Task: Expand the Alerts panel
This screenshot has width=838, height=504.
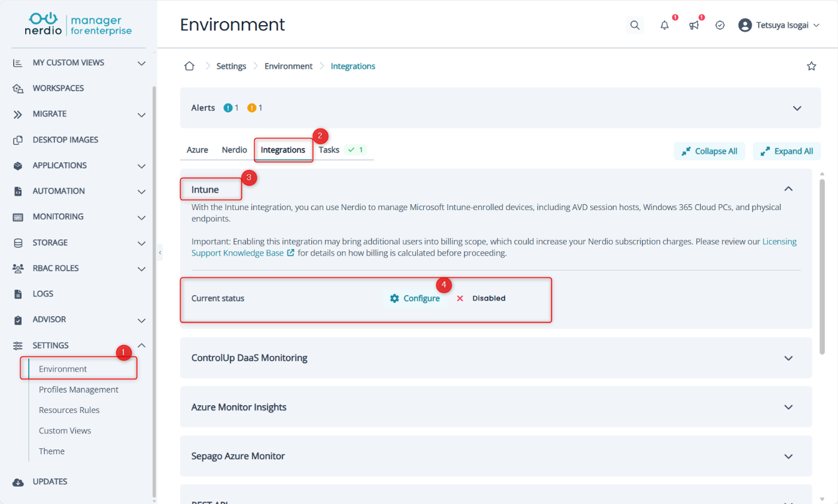Action: pyautogui.click(x=797, y=108)
